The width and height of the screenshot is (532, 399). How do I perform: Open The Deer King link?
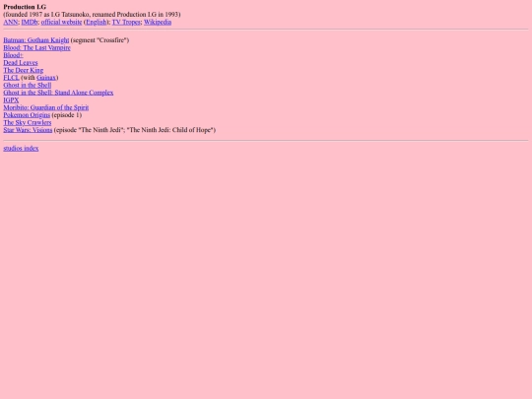[24, 70]
